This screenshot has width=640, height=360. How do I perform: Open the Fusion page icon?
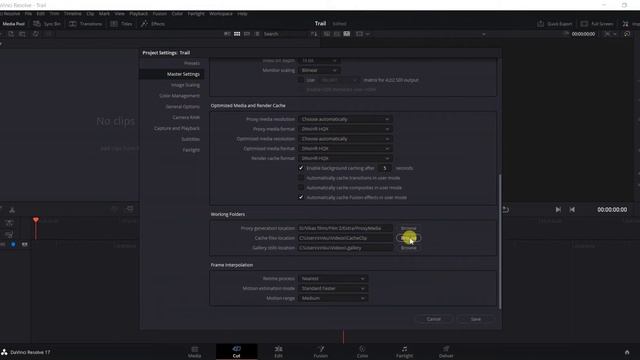pyautogui.click(x=321, y=352)
